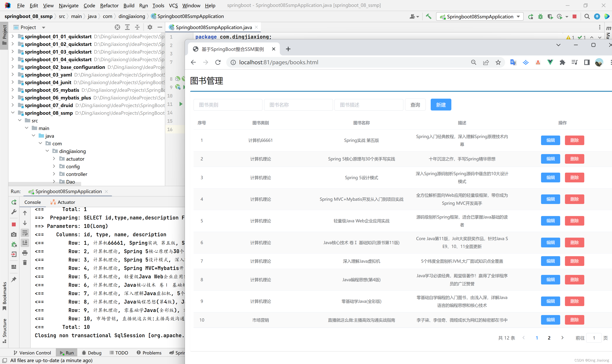Toggle browser side panel icon
612x364 pixels.
click(587, 62)
